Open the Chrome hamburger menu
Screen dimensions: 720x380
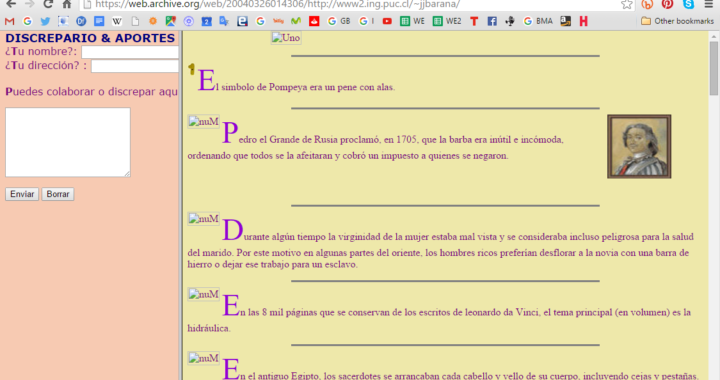click(x=709, y=4)
